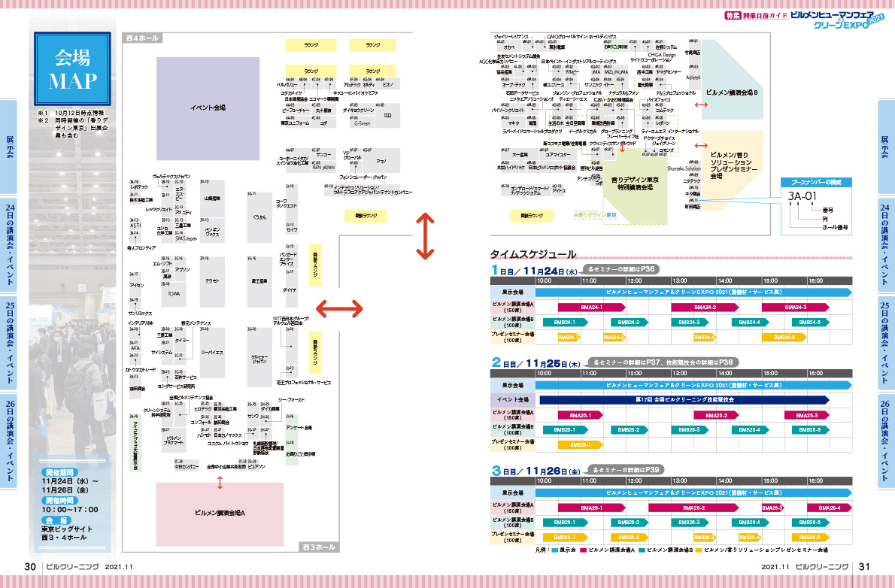Image resolution: width=895 pixels, height=588 pixels.
Task: Click the アンケート会場 area
Action: [x=299, y=428]
